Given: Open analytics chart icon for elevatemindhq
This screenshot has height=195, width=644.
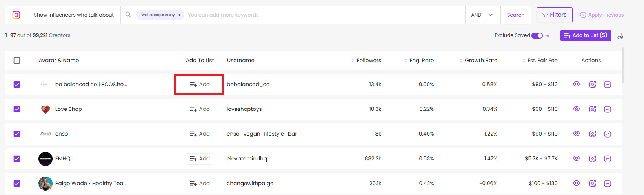Looking at the screenshot, I should pyautogui.click(x=608, y=159).
